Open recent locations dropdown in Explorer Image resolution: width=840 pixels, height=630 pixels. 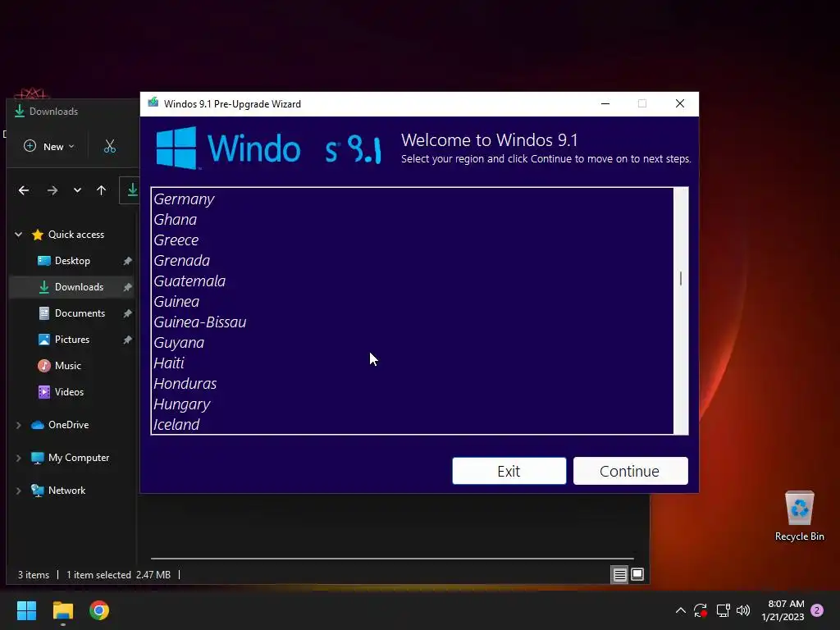78,190
